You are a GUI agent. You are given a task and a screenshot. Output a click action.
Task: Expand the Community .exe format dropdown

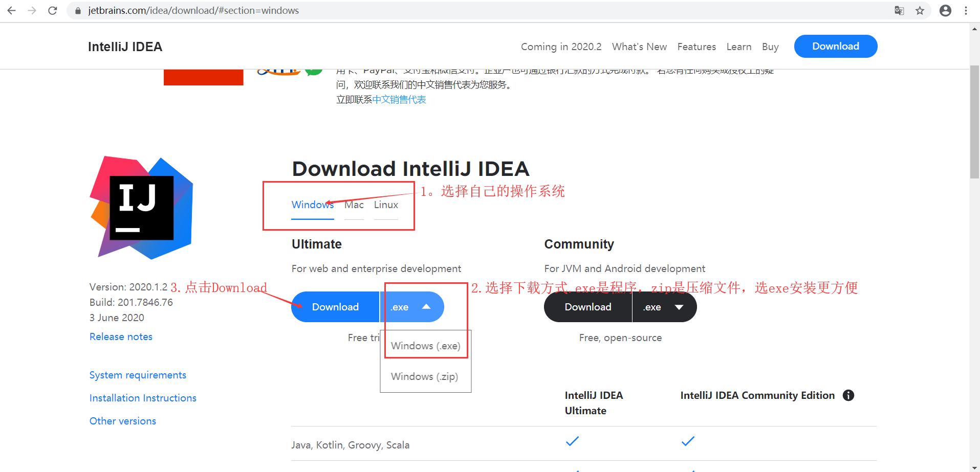[x=664, y=307]
